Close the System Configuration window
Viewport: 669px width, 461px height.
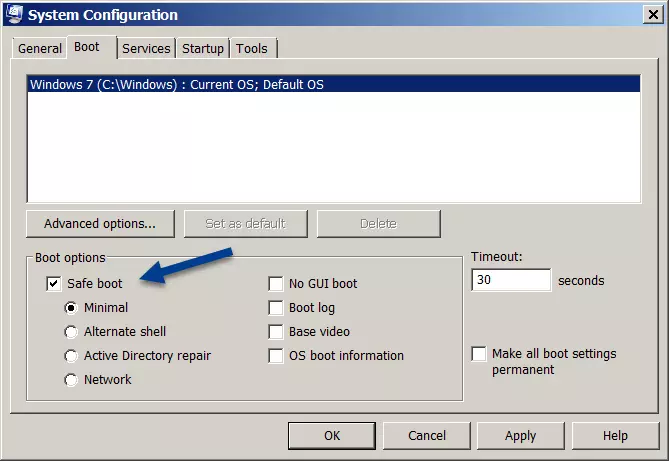(653, 15)
